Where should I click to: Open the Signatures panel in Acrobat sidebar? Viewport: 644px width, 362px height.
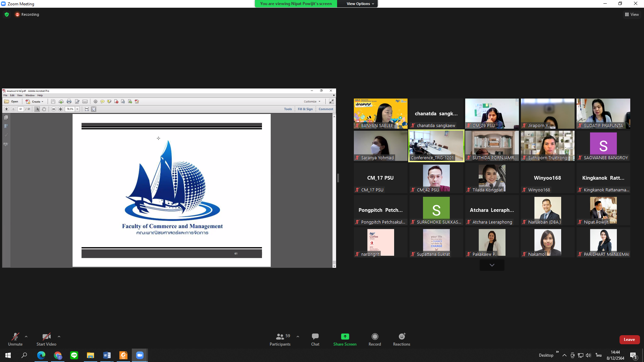pyautogui.click(x=6, y=144)
